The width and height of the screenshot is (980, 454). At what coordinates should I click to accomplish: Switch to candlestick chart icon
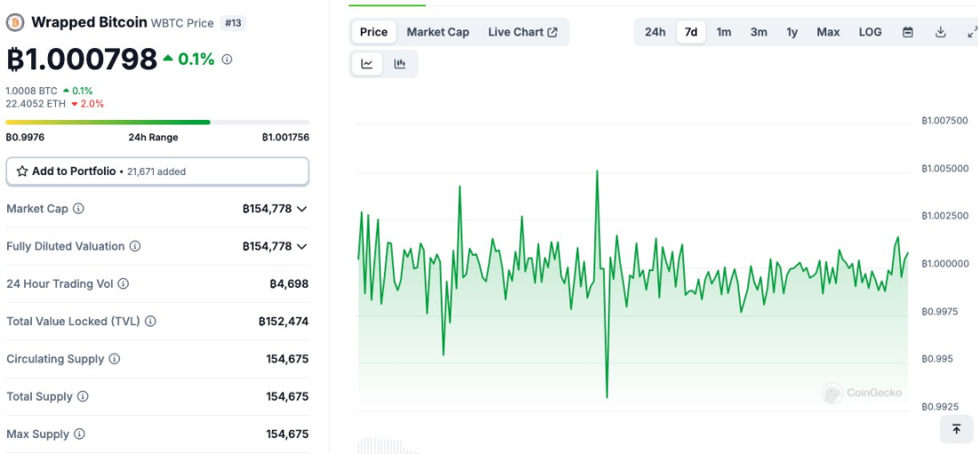click(x=400, y=64)
